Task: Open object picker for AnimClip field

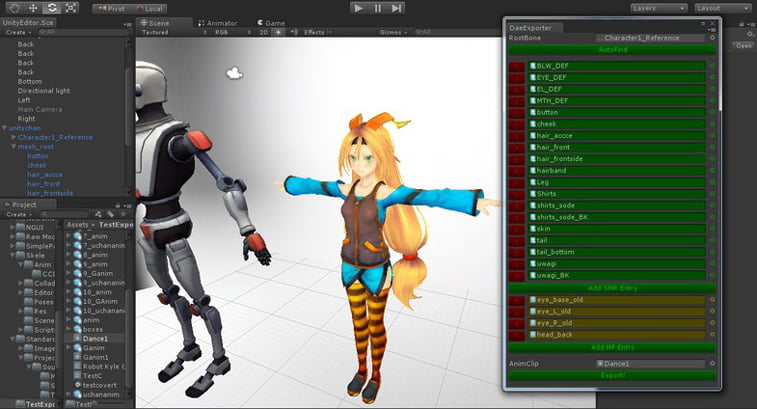Action: [712, 364]
